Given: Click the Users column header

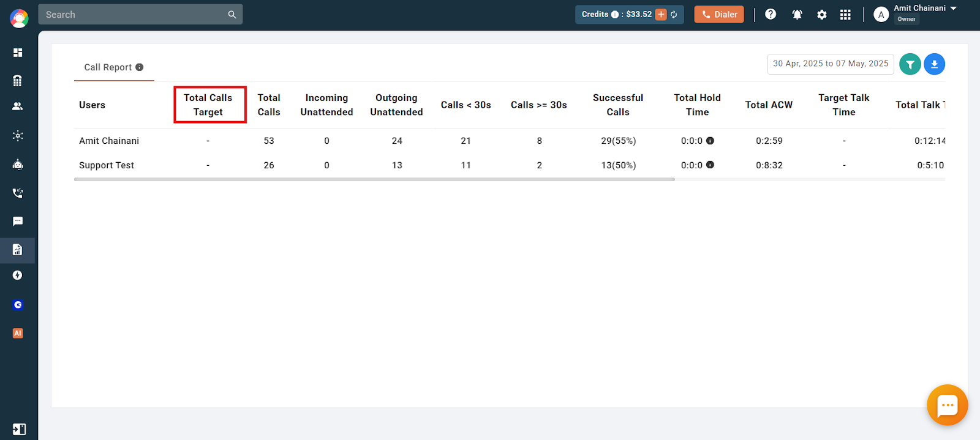Looking at the screenshot, I should tap(92, 105).
